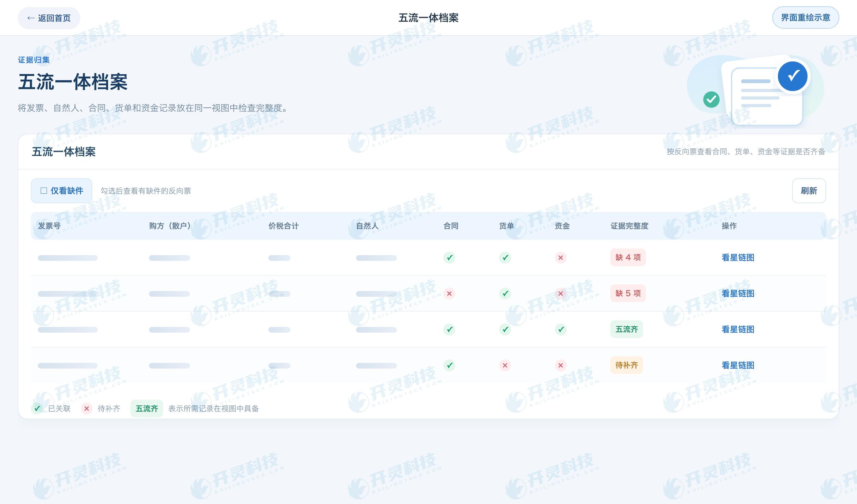Click 资金 cross icon in 待补齐 row
The height and width of the screenshot is (504, 857).
pos(561,366)
